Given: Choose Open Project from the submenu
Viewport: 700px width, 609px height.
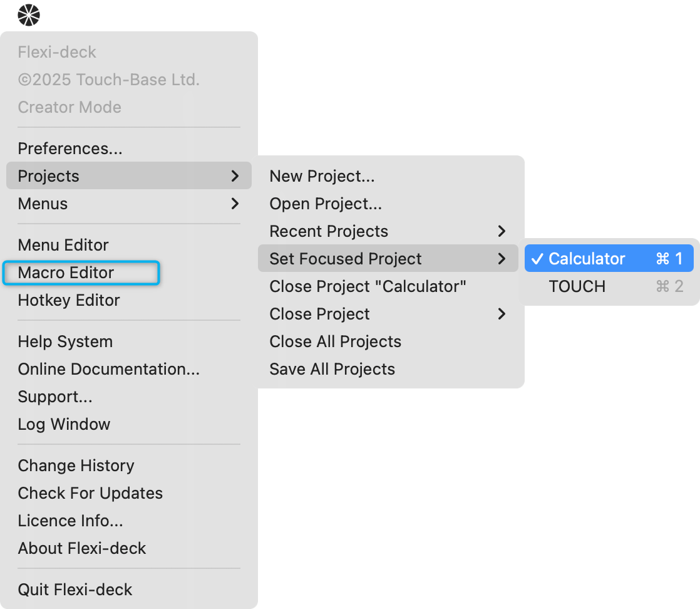Looking at the screenshot, I should pyautogui.click(x=326, y=204).
